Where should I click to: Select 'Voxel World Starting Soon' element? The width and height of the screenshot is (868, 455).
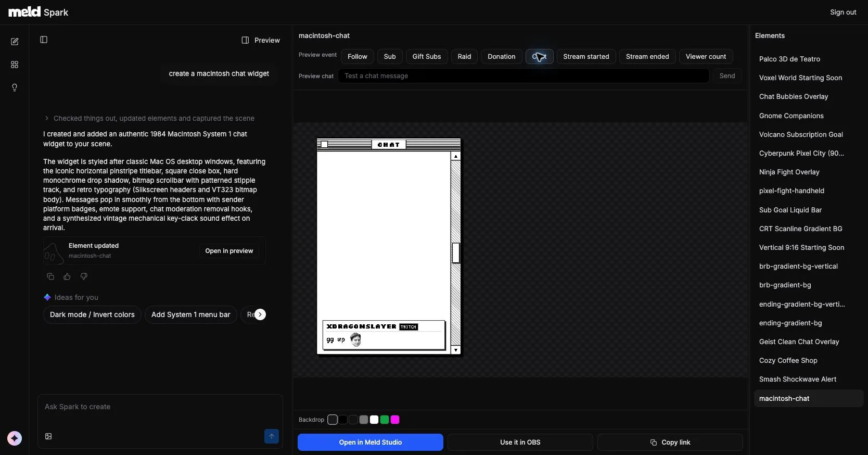tap(809, 78)
